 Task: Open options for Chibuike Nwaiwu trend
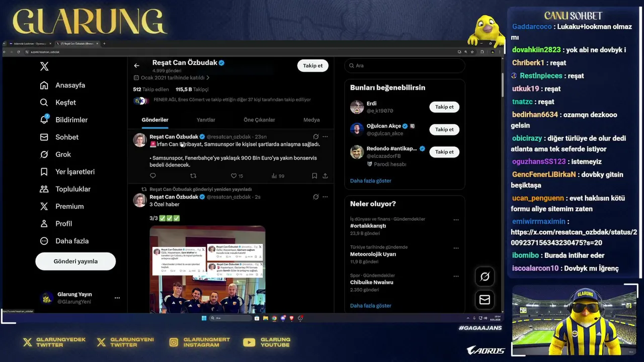[x=456, y=276]
